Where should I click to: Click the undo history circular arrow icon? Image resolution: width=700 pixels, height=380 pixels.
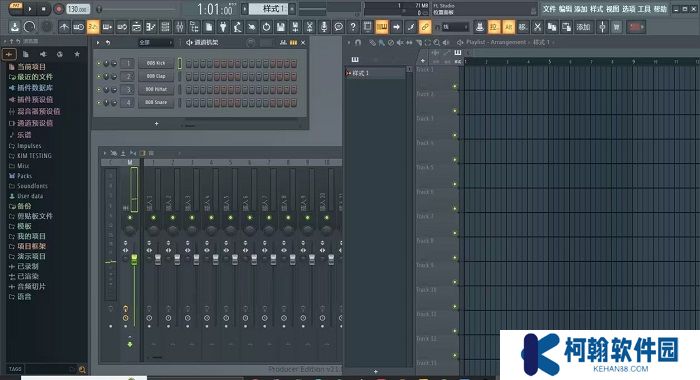[266, 27]
